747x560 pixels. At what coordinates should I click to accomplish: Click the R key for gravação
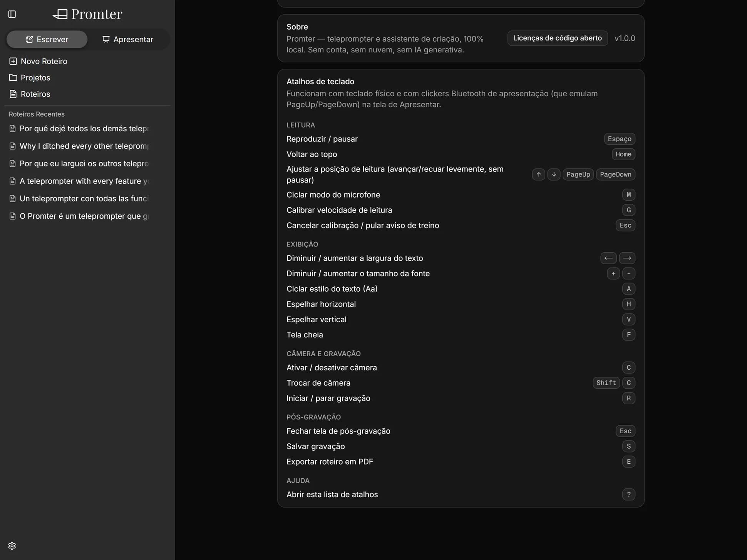[628, 398]
